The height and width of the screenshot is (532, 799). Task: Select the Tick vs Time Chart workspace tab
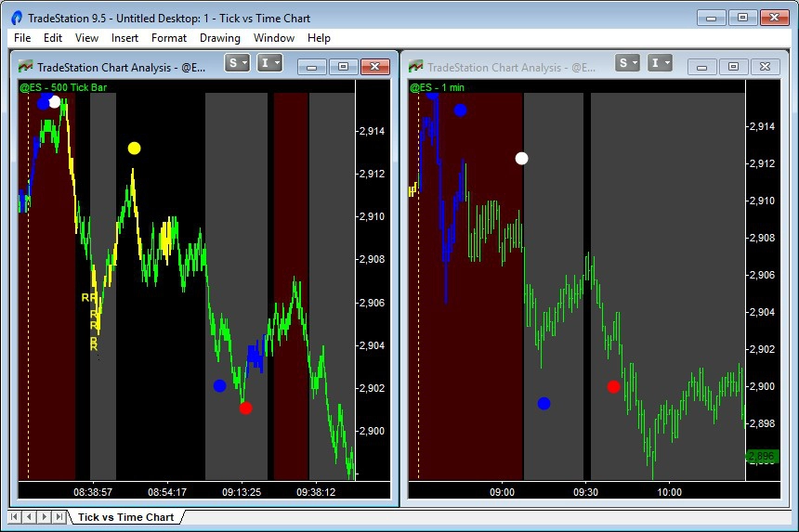(125, 517)
